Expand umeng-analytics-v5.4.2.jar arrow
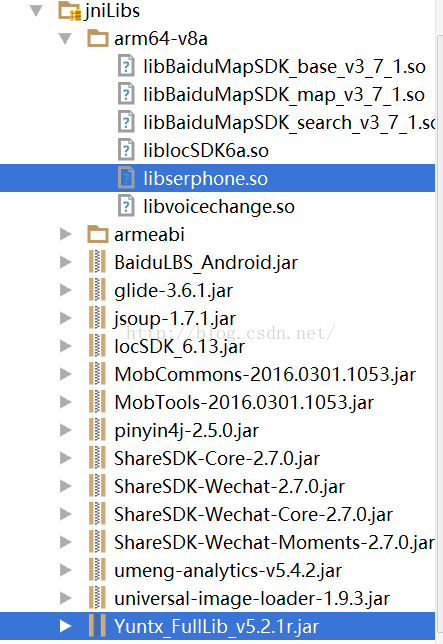This screenshot has width=443, height=644. [66, 570]
